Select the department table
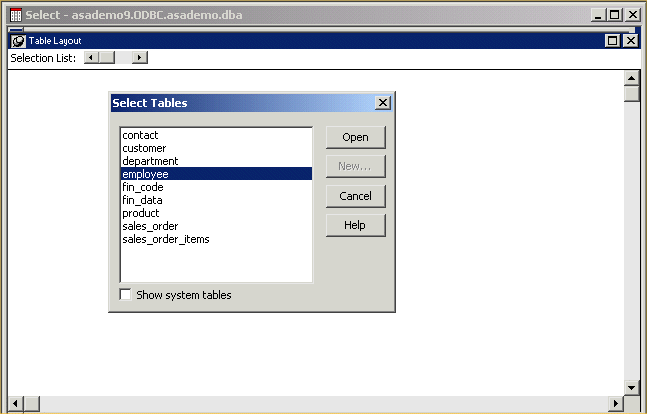The height and width of the screenshot is (414, 647). coord(216,161)
